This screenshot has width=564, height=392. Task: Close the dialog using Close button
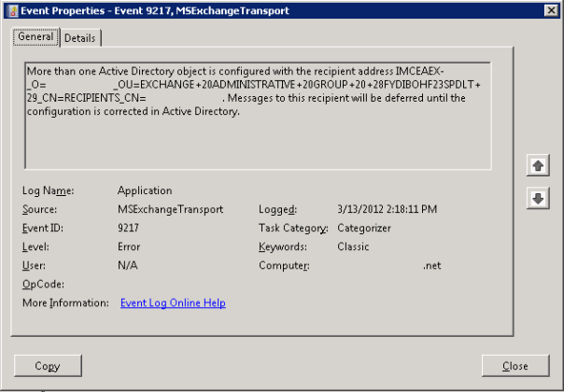coord(515,366)
